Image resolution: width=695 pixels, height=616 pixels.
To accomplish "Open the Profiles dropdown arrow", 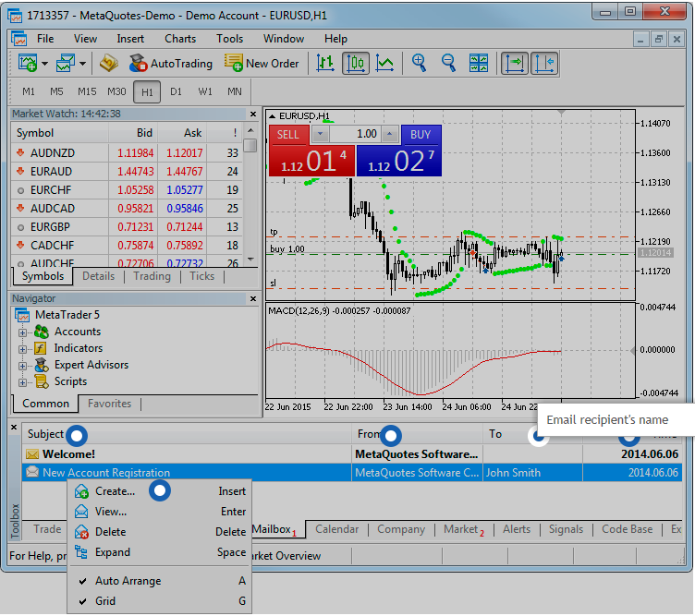I will pyautogui.click(x=82, y=64).
